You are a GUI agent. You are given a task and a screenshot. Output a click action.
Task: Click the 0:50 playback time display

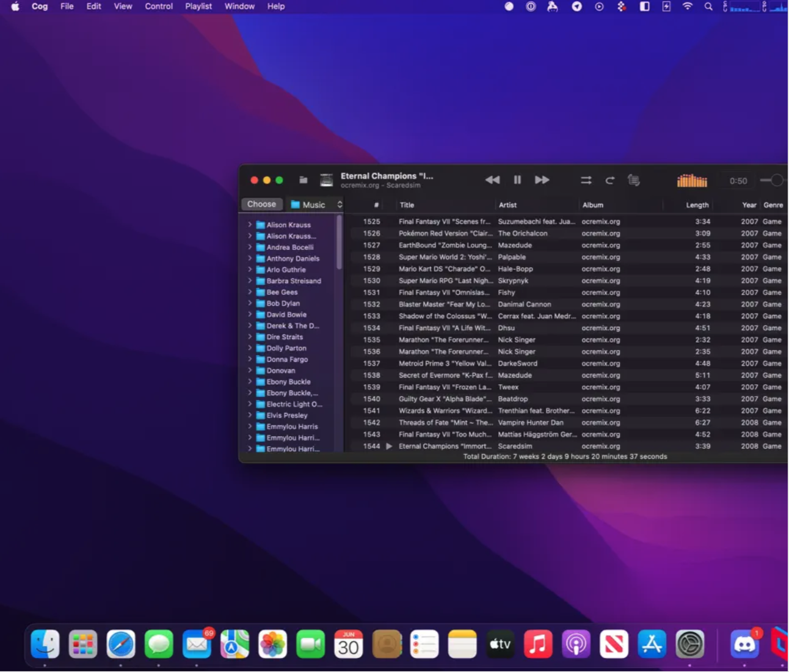click(x=738, y=181)
